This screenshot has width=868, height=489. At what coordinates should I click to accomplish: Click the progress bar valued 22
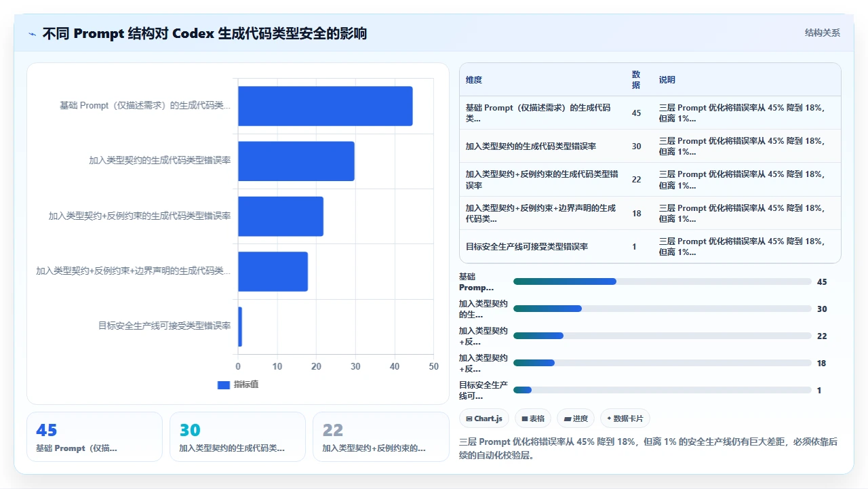point(662,336)
